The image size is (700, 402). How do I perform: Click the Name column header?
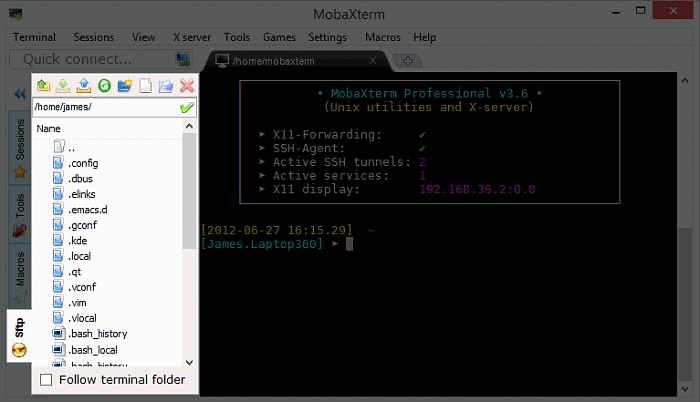point(48,129)
